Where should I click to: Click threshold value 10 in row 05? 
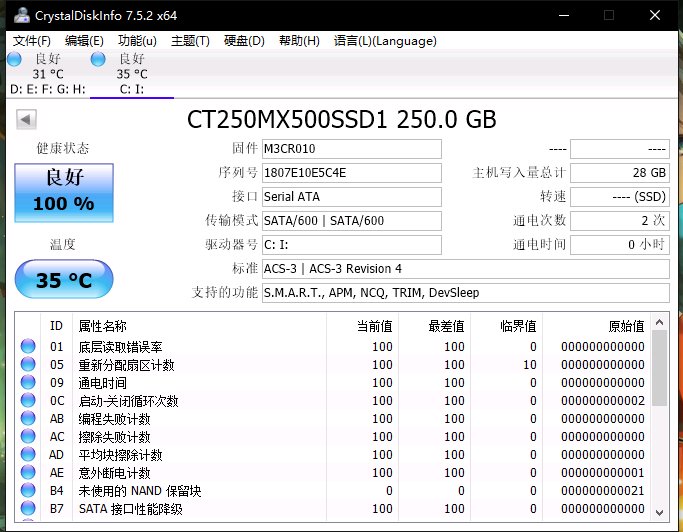pos(530,365)
